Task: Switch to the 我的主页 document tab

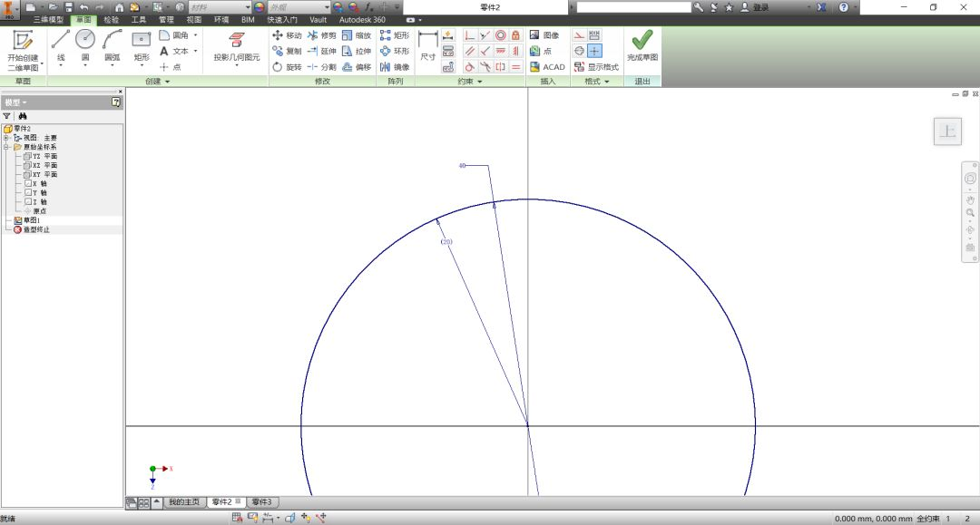Action: pyautogui.click(x=183, y=502)
